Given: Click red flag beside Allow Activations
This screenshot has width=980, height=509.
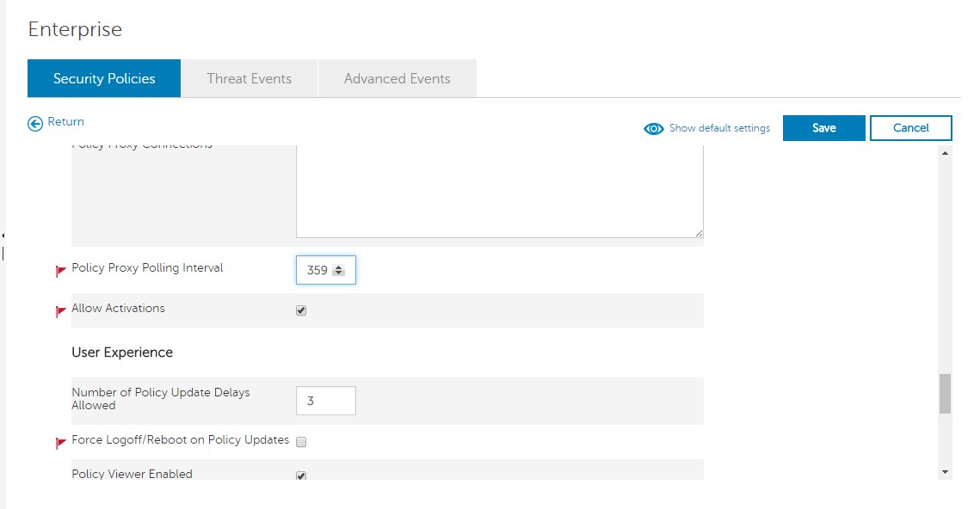Looking at the screenshot, I should pyautogui.click(x=61, y=311).
